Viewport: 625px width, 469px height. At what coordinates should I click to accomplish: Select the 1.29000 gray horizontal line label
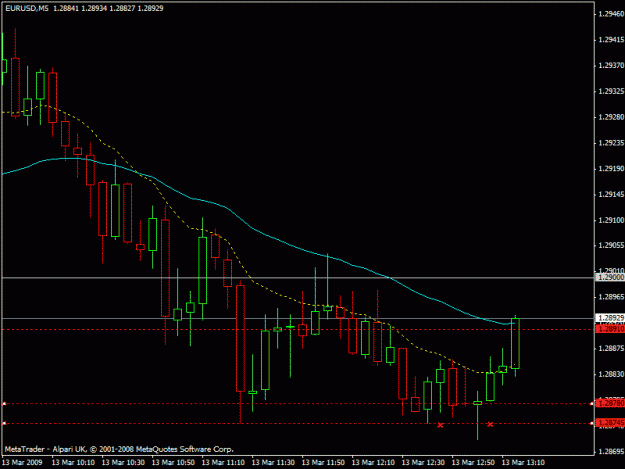coord(610,277)
